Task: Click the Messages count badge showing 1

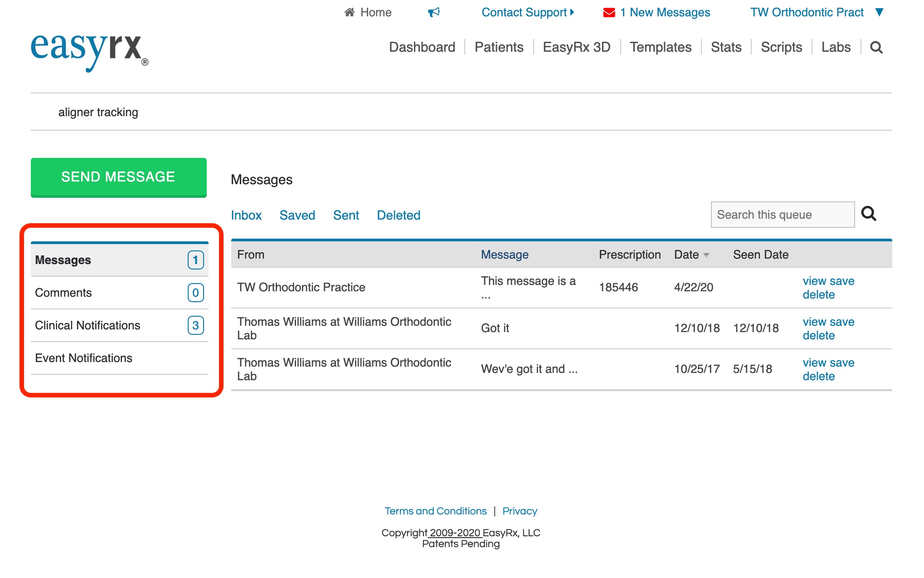Action: pos(195,260)
